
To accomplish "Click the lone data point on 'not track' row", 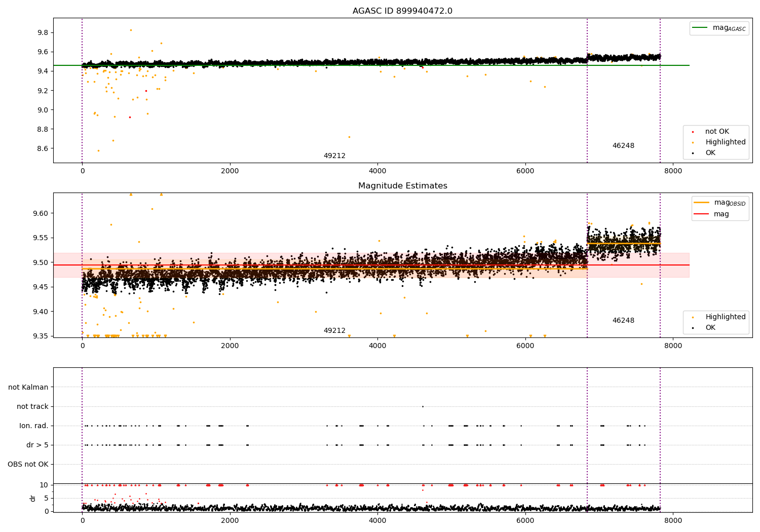I will pos(423,407).
